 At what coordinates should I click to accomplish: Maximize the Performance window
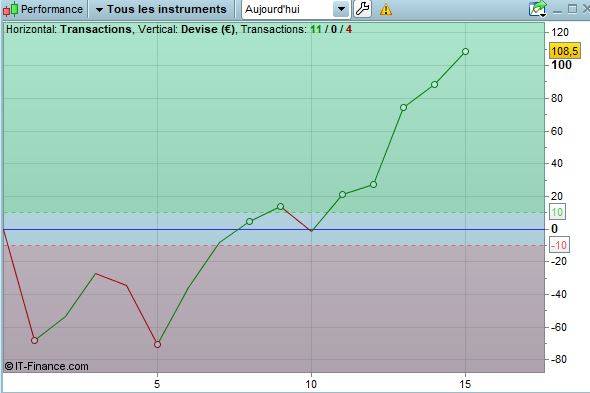click(572, 9)
